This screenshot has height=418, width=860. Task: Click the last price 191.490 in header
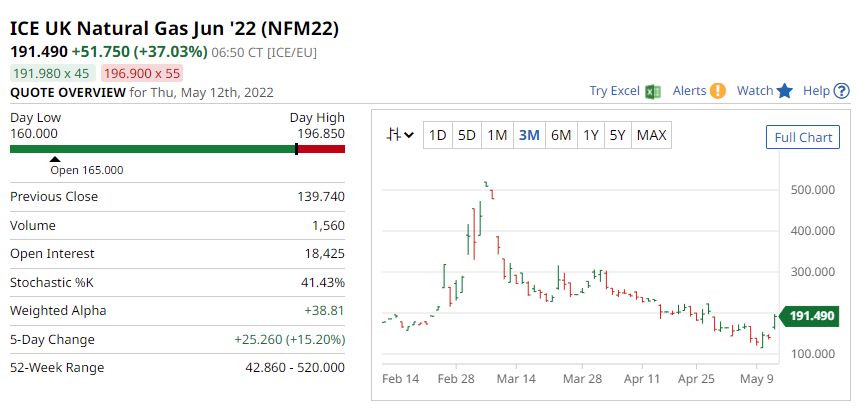click(x=39, y=52)
